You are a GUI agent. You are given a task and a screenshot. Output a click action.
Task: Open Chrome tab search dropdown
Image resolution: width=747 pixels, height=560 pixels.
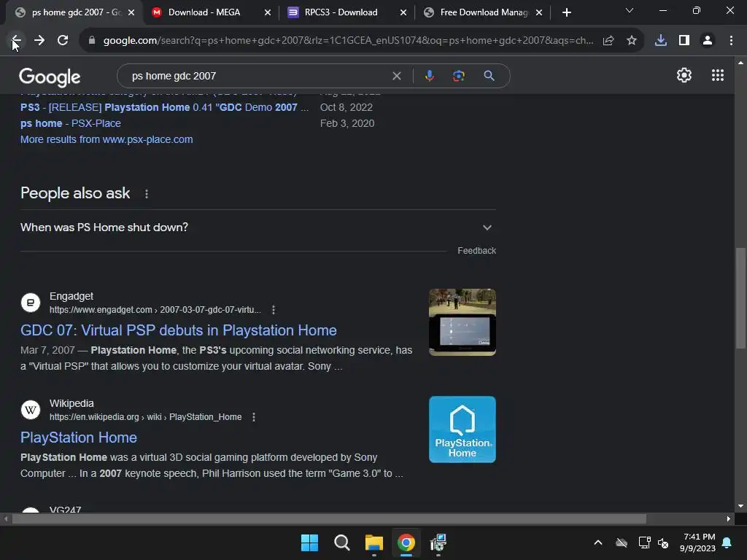click(x=630, y=10)
